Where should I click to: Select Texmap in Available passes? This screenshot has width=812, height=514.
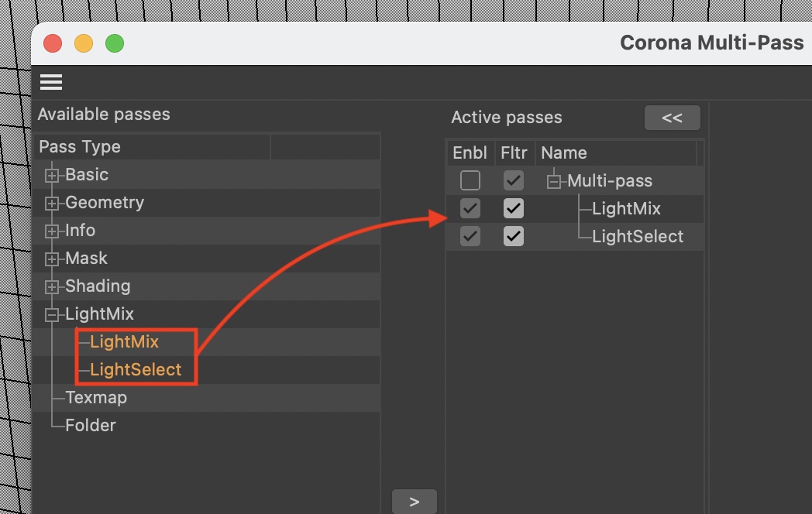96,398
